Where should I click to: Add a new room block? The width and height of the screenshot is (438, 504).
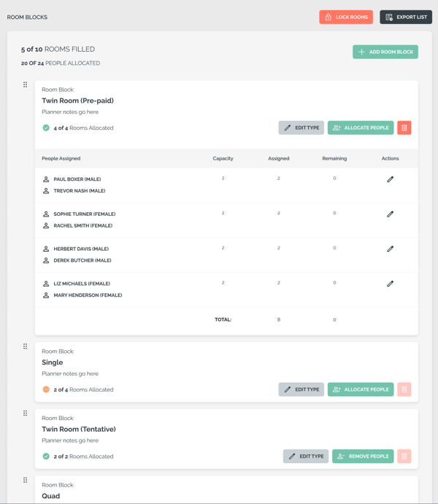pyautogui.click(x=385, y=52)
